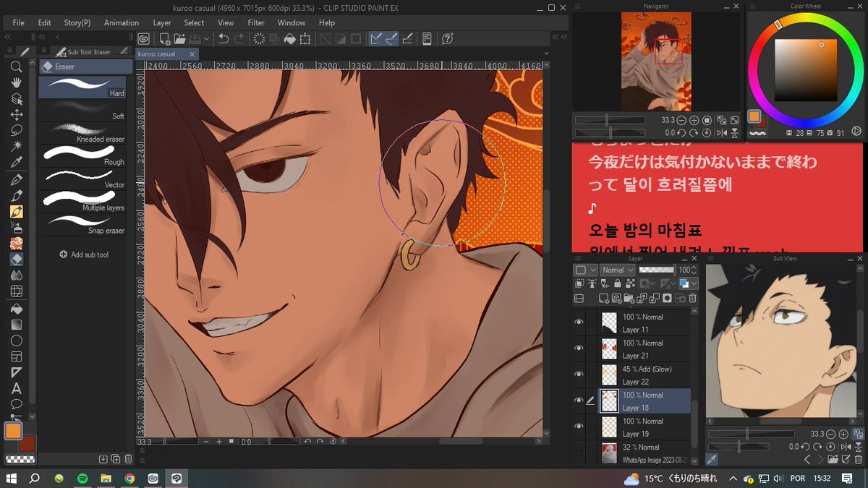Choose the Soft eraser sub tool

coord(82,110)
